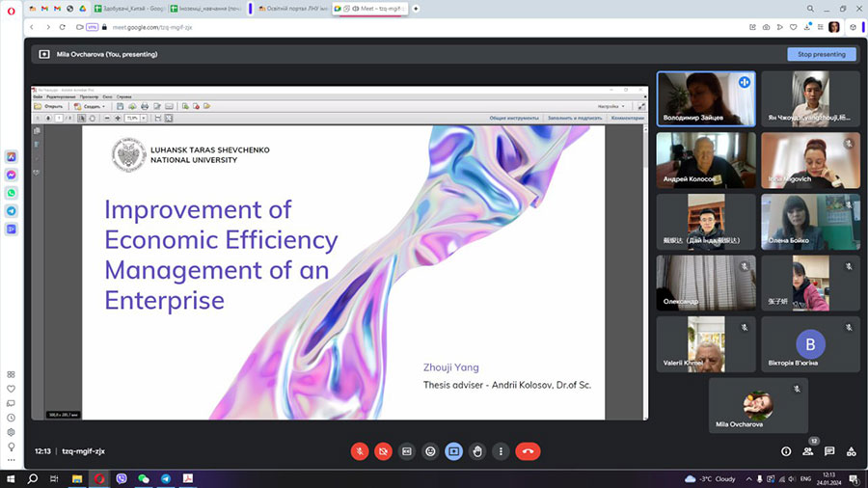The image size is (868, 488).
Task: Toggle closed captions in the call
Action: pos(407,450)
